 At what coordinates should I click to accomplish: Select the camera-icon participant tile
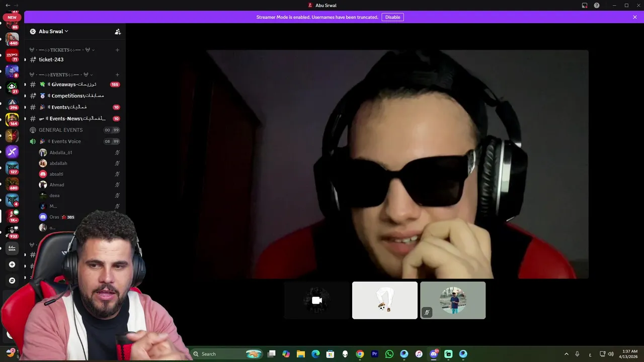(317, 300)
